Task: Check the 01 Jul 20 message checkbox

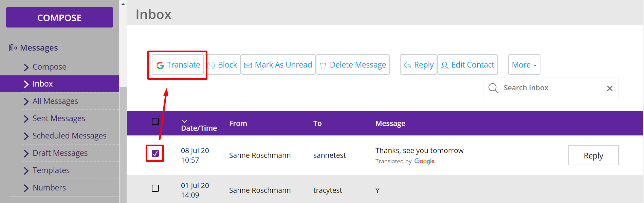Action: [x=155, y=188]
